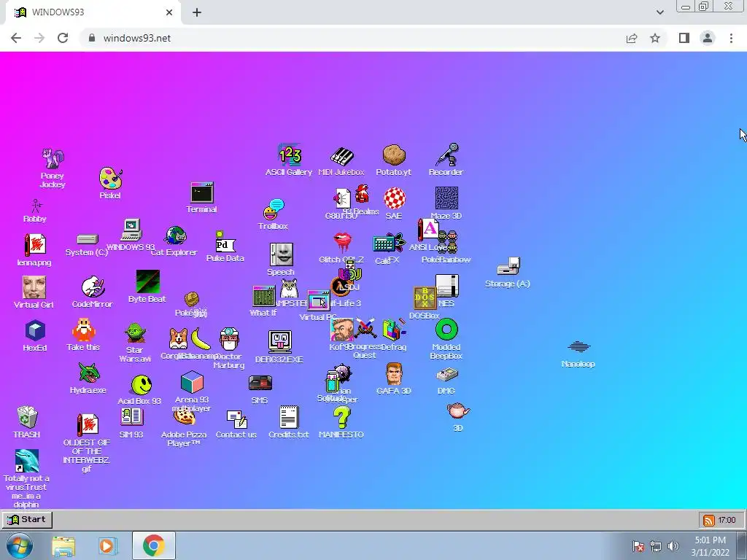The width and height of the screenshot is (747, 560).
Task: Go back in browser history
Action: (16, 38)
